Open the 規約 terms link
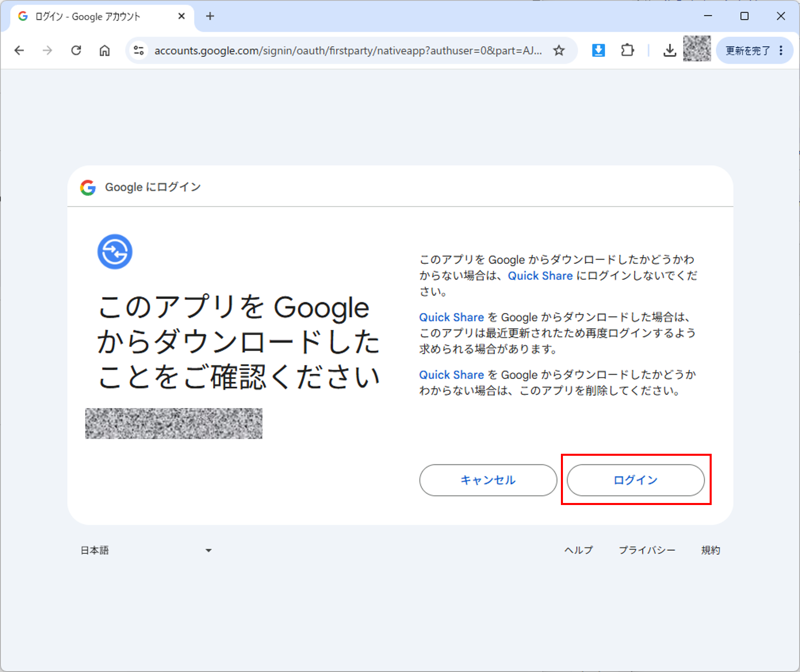 click(711, 550)
